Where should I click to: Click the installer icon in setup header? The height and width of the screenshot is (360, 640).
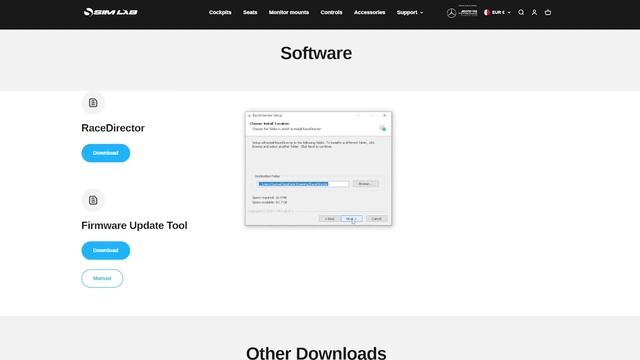(382, 128)
